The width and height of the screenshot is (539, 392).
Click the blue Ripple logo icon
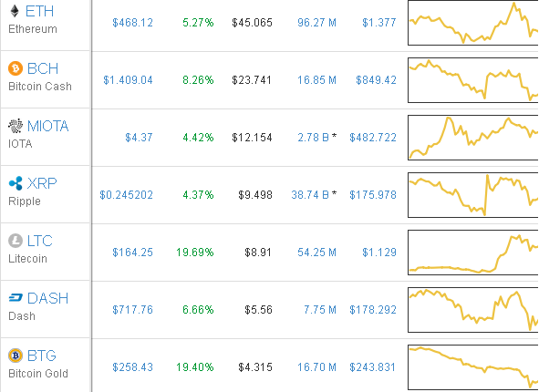pos(16,183)
